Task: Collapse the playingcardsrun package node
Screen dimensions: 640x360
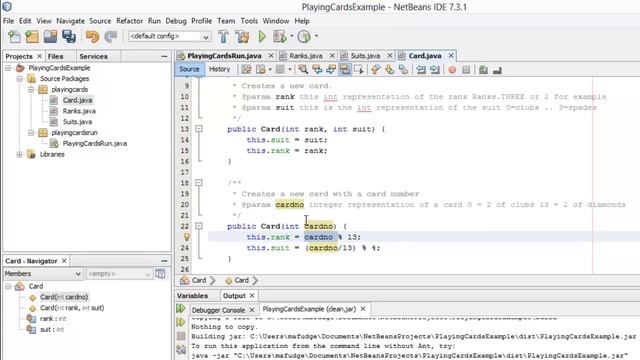Action: [x=31, y=133]
